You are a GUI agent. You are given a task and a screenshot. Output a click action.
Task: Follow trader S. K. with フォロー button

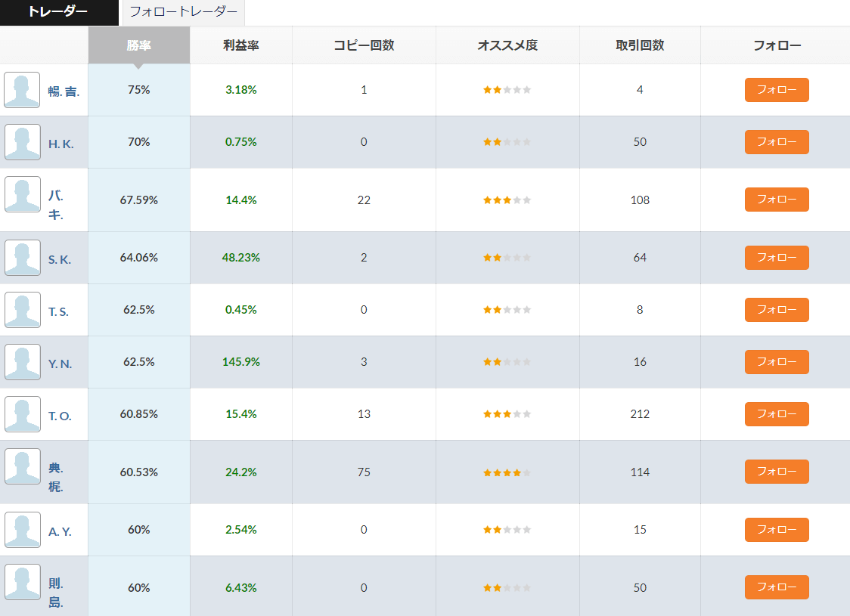click(x=777, y=257)
